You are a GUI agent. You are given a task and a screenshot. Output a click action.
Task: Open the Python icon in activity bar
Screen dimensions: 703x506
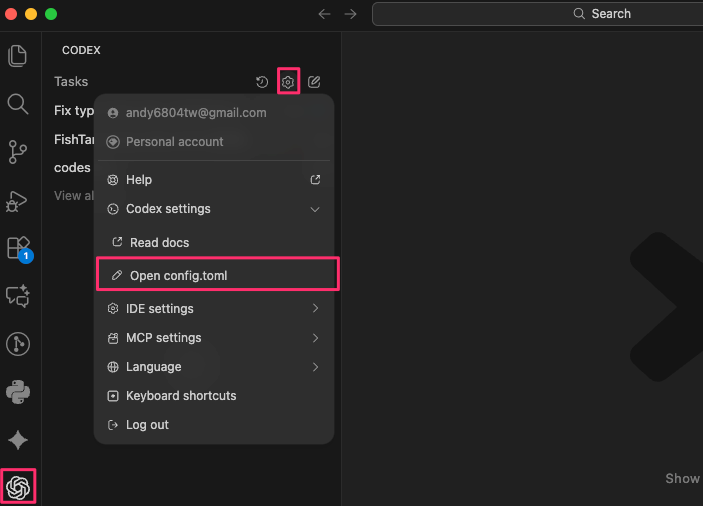pos(18,392)
